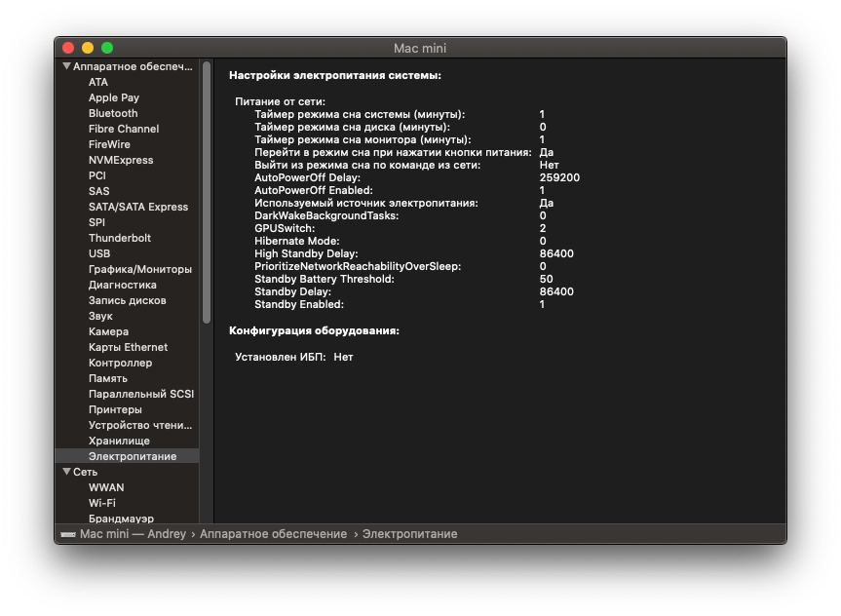Image resolution: width=841 pixels, height=616 pixels.
Task: Click the Аппаратное обеспечение category label in sidebar
Action: [133, 66]
